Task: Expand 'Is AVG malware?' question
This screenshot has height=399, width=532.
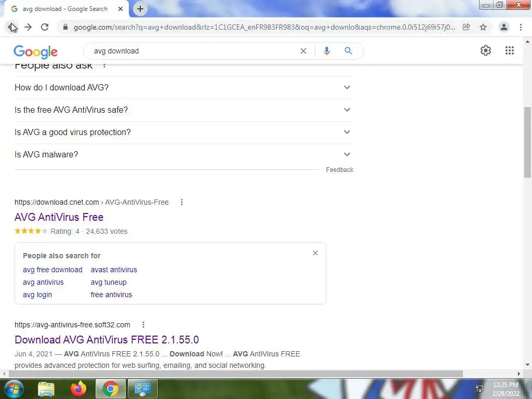Action: click(x=184, y=155)
